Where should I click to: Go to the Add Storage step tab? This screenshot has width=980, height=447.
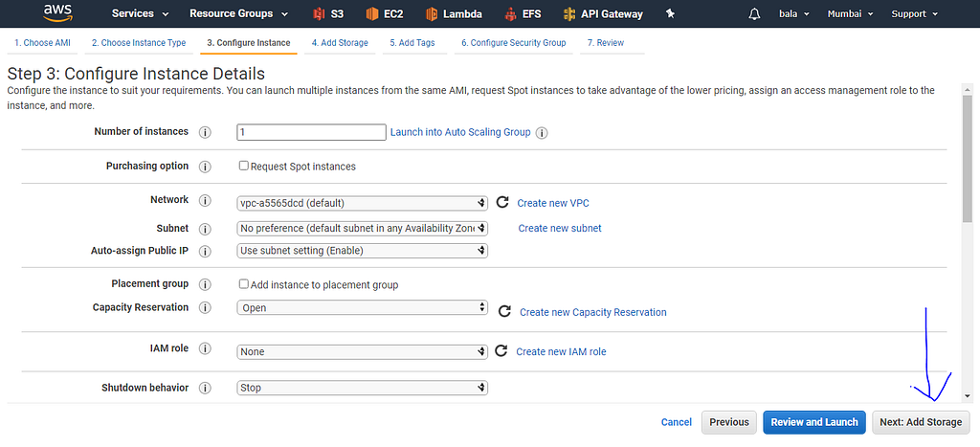pos(340,43)
